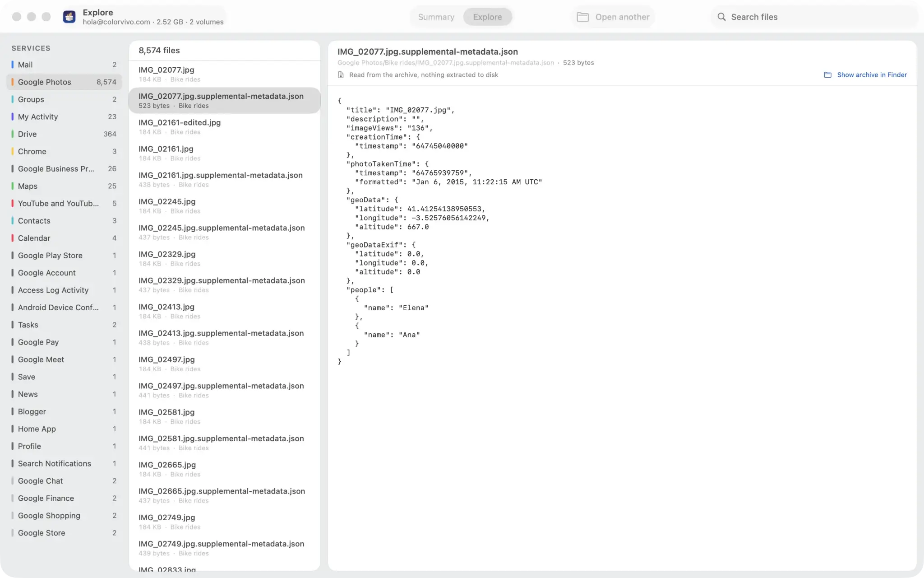Select IMG_02077.jpg.supplemental-metadata.json in file list
This screenshot has height=578, width=924.
(x=224, y=100)
